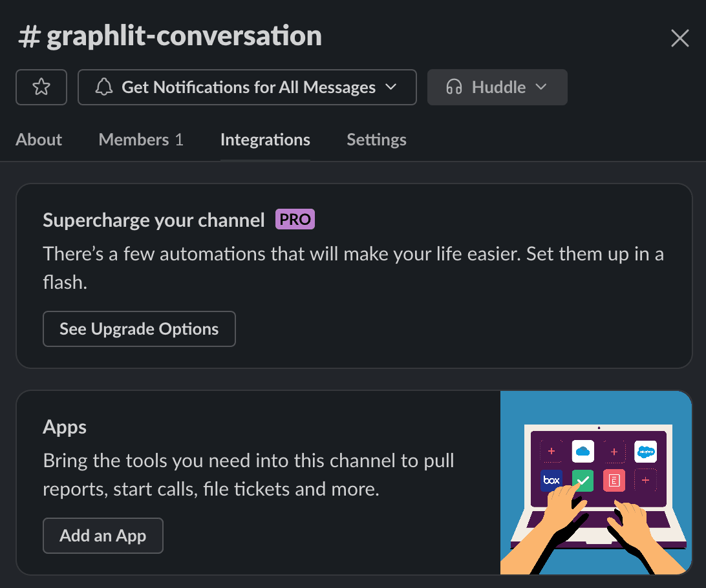Click the See Upgrade Options button

(139, 329)
